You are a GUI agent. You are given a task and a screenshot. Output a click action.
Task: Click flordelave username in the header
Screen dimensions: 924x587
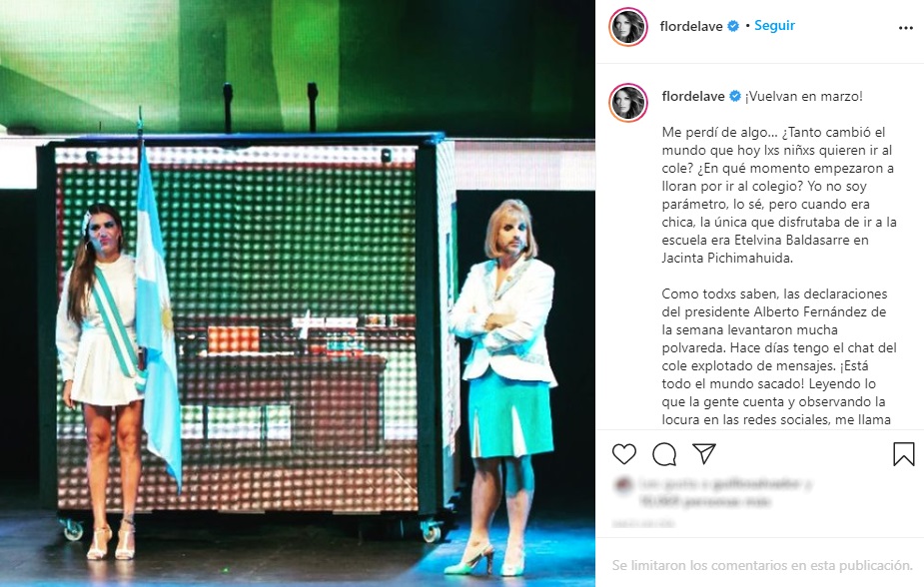coord(691,26)
